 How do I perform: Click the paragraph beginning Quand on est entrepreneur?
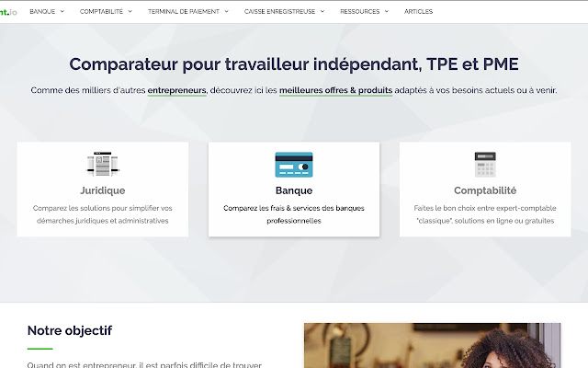click(x=144, y=364)
